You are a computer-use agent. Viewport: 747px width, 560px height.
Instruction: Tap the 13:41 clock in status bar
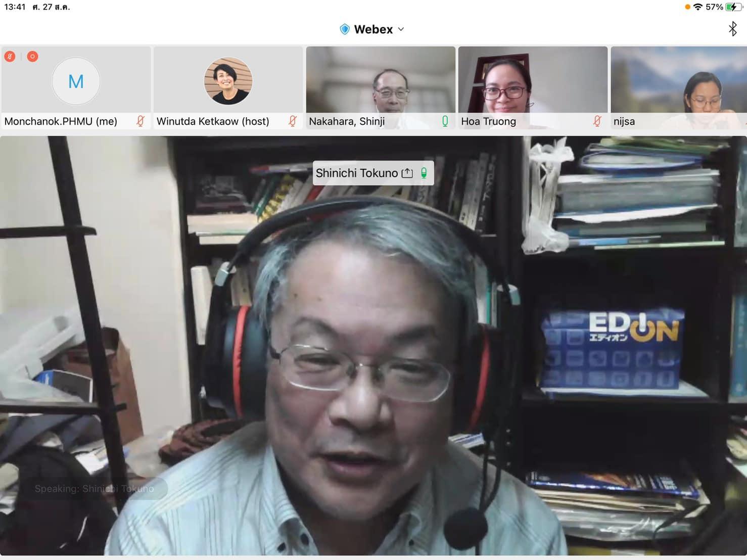pos(15,7)
